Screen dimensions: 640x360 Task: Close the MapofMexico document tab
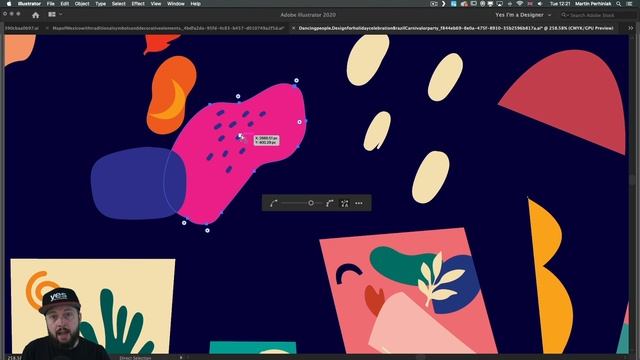47,28
